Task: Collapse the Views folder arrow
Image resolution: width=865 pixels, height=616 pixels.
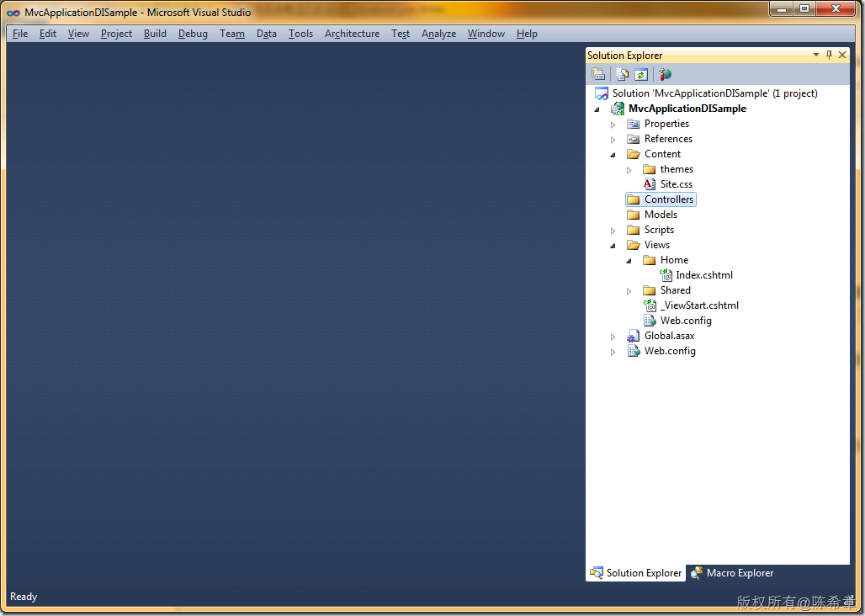Action: coord(613,246)
